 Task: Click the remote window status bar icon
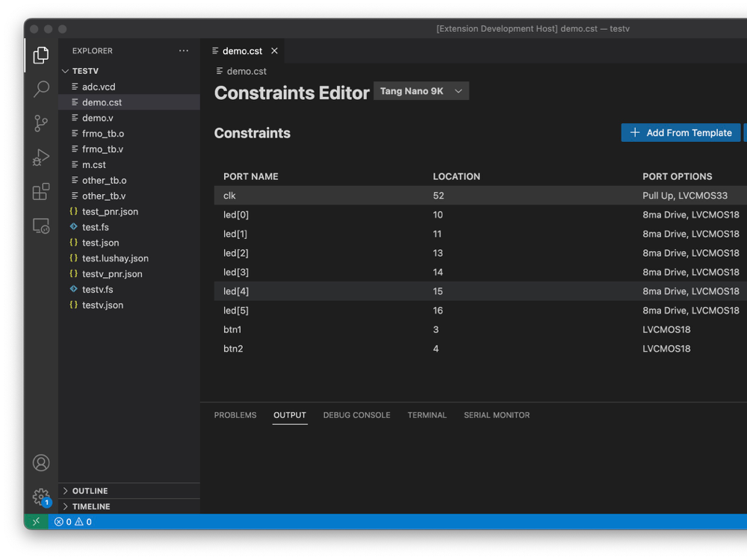(x=36, y=521)
